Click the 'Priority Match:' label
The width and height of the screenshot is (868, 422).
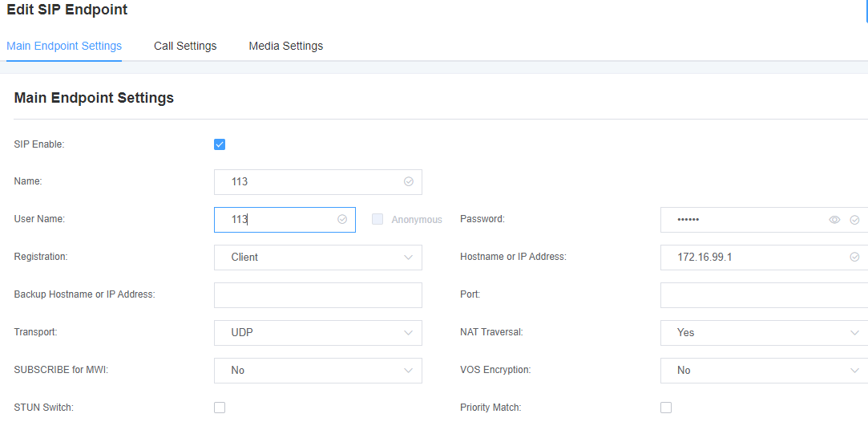pos(491,408)
